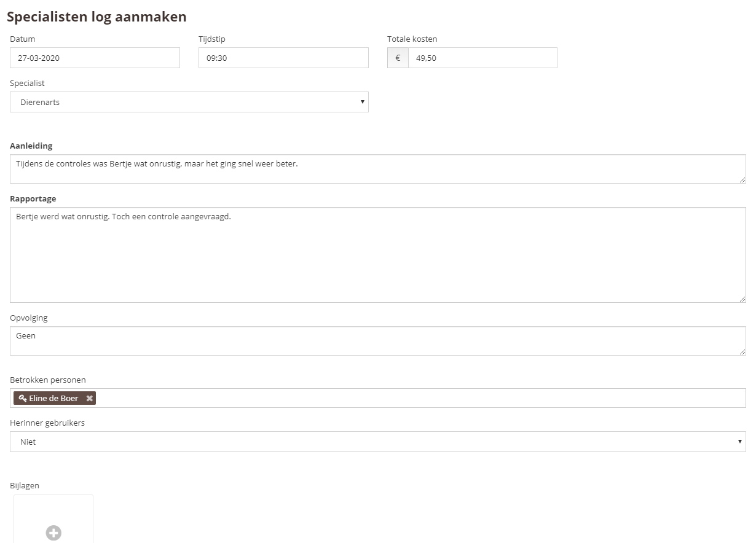Click the plus icon to add attachment
The image size is (756, 543).
pyautogui.click(x=53, y=533)
